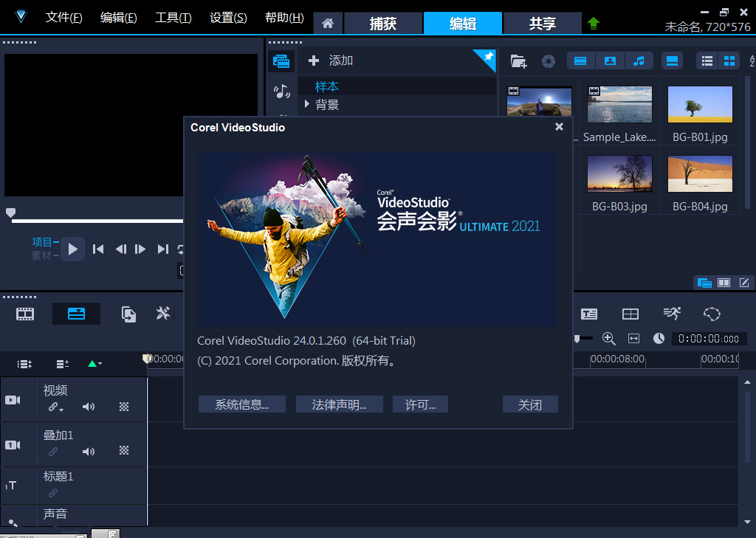Switch to the 共享 tab

[542, 24]
